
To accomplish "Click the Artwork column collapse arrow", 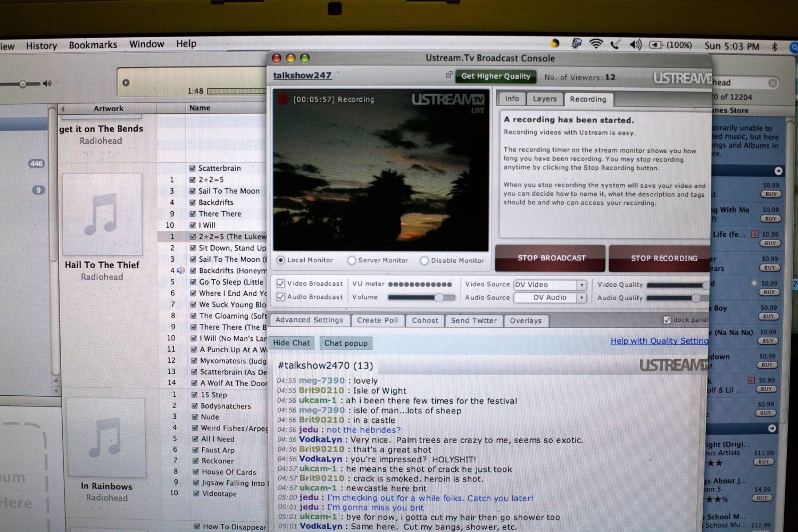I will point(63,109).
